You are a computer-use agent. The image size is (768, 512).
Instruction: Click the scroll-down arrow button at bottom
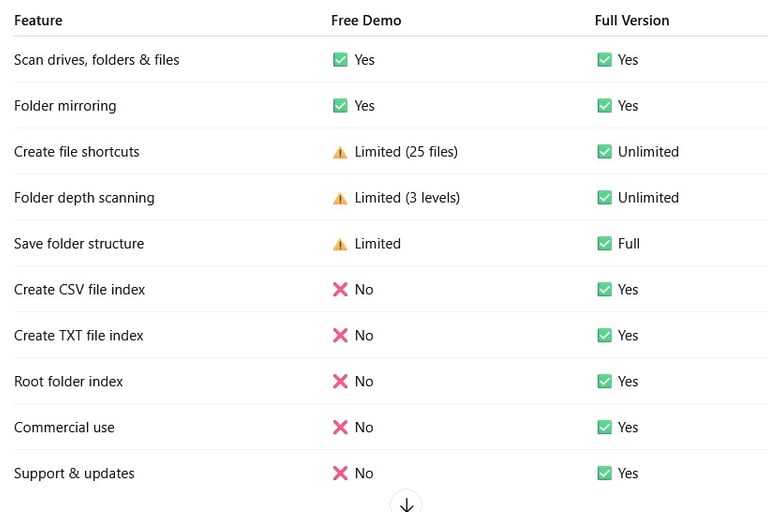click(406, 503)
